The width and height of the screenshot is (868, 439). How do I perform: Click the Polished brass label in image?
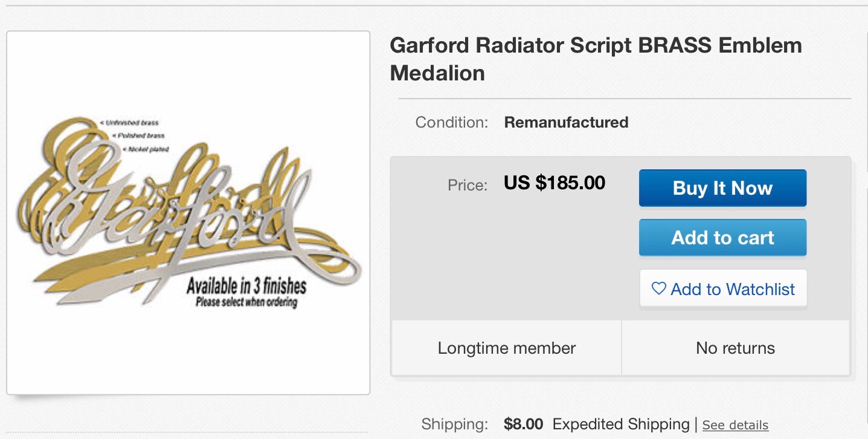pyautogui.click(x=141, y=135)
